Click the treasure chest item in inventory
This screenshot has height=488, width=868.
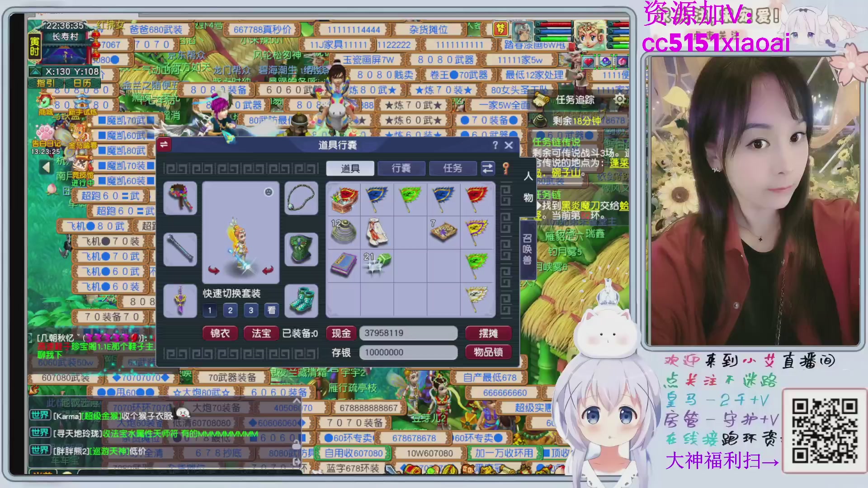[x=344, y=199]
